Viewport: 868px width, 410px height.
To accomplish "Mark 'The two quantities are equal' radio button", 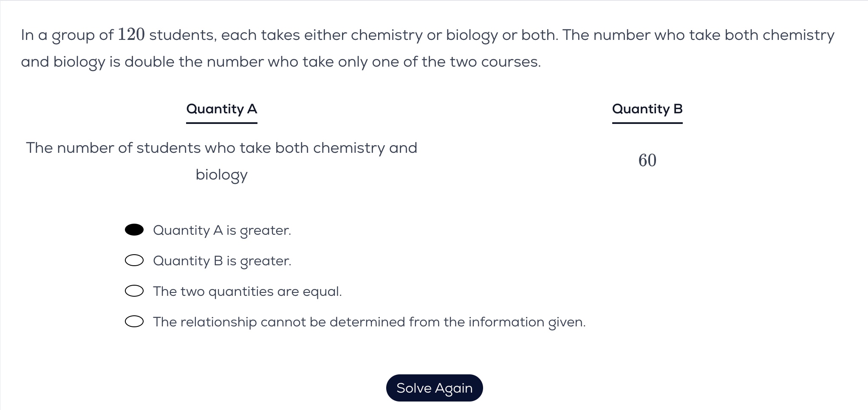I will [x=134, y=291].
